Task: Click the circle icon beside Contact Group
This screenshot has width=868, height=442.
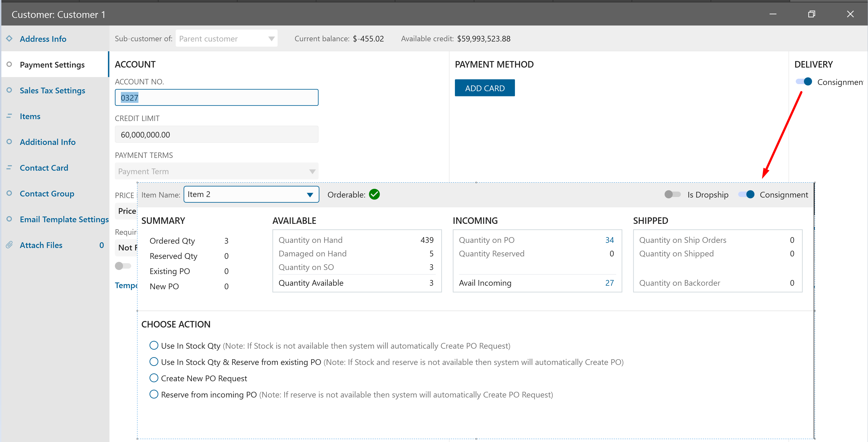Action: click(x=9, y=193)
